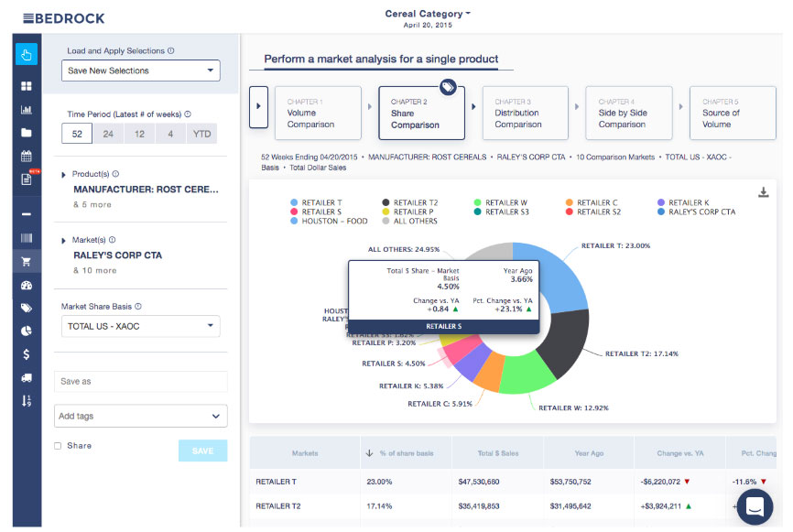Expand the Product(s) section

point(64,175)
